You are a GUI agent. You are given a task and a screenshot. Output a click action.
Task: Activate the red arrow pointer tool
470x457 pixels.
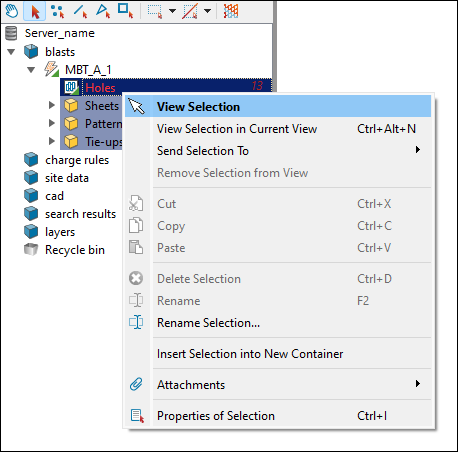click(x=35, y=11)
